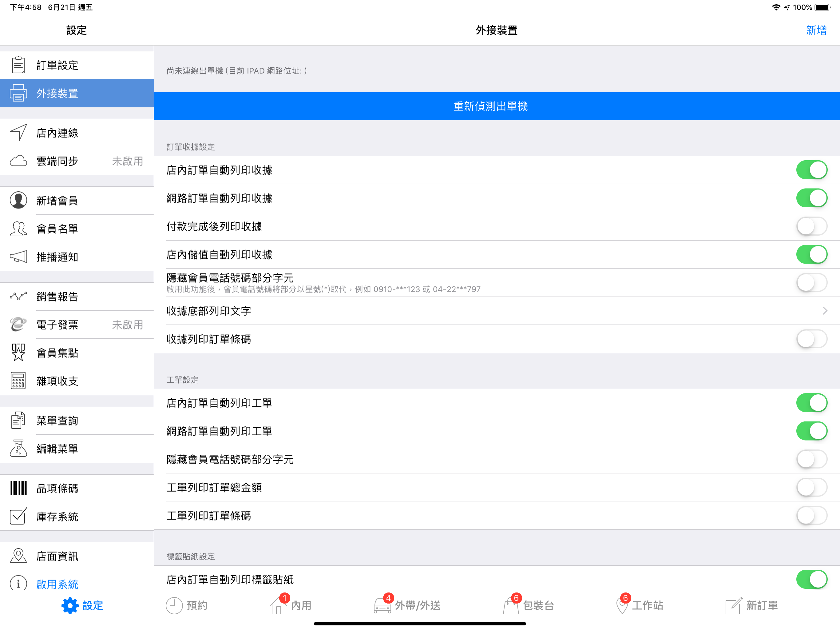Turn off 店內訂單自動列印工單 switch
This screenshot has width=840, height=630.
click(811, 403)
